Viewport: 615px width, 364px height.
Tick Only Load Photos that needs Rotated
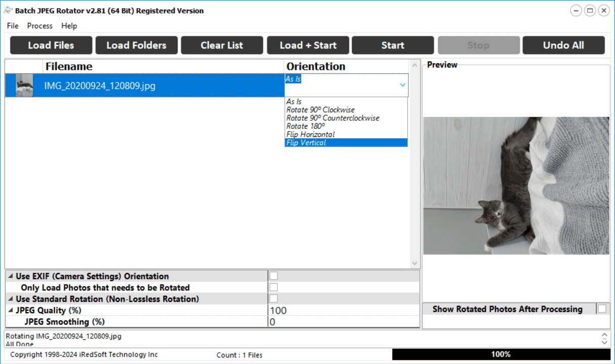tap(273, 287)
